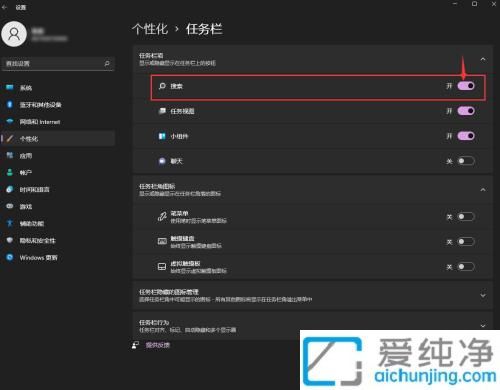Click the 游戏 controller icon in the sidebar

pos(10,206)
